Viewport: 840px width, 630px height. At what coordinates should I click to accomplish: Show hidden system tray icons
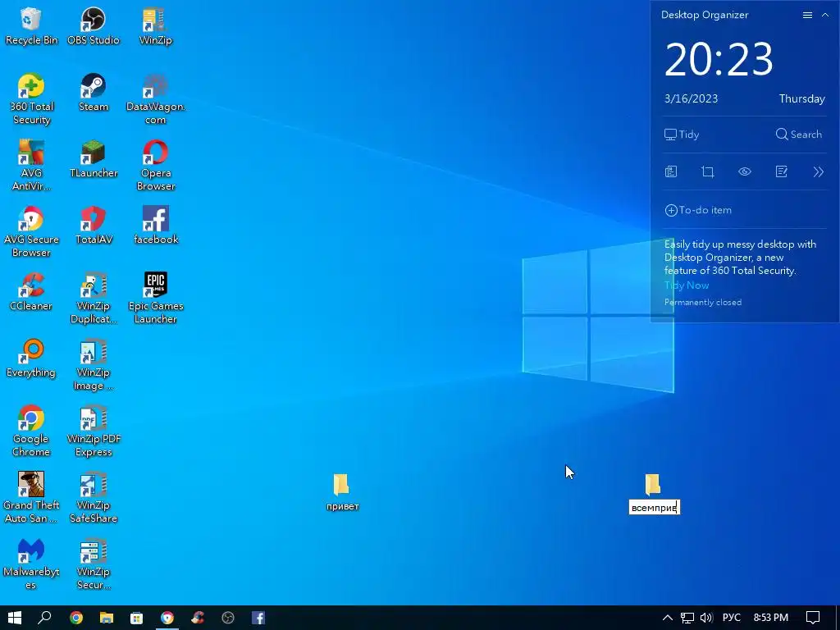pos(668,618)
